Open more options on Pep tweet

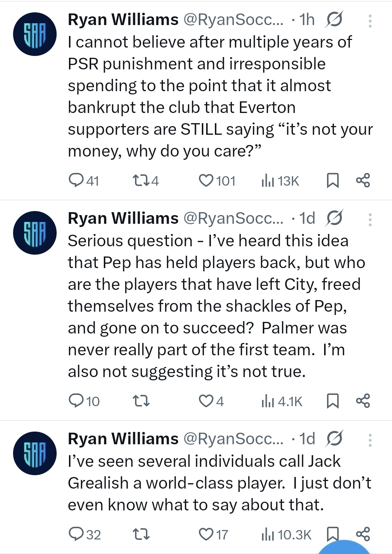click(370, 220)
